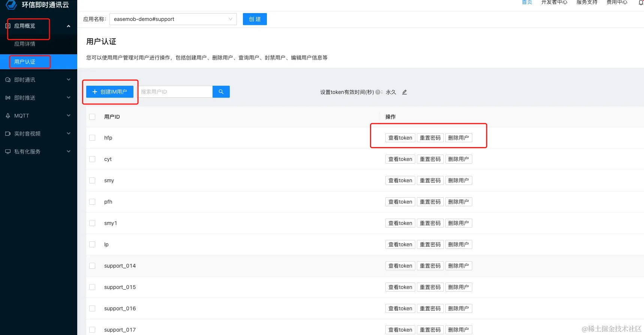
Task: Click the 私有化服务 monitor icon
Action: point(8,152)
